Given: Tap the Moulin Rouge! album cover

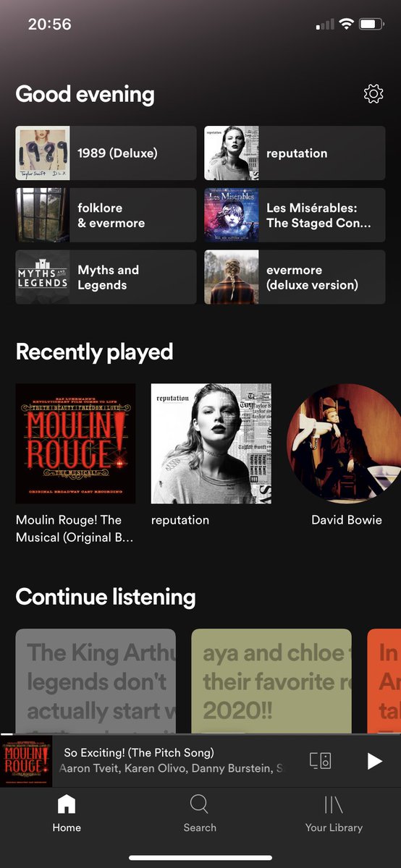Looking at the screenshot, I should (x=75, y=443).
